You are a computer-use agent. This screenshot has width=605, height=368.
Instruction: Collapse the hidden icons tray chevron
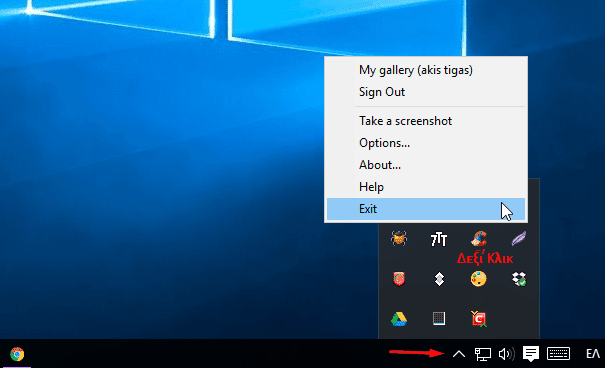pos(459,354)
